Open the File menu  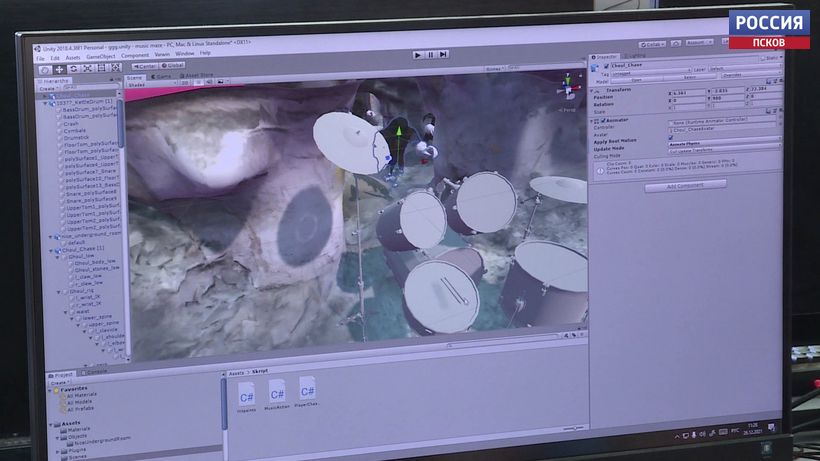[x=40, y=59]
